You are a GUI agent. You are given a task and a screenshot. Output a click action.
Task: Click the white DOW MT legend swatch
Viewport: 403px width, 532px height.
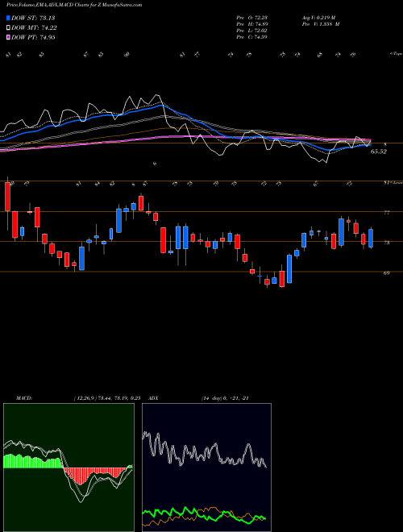coord(8,28)
